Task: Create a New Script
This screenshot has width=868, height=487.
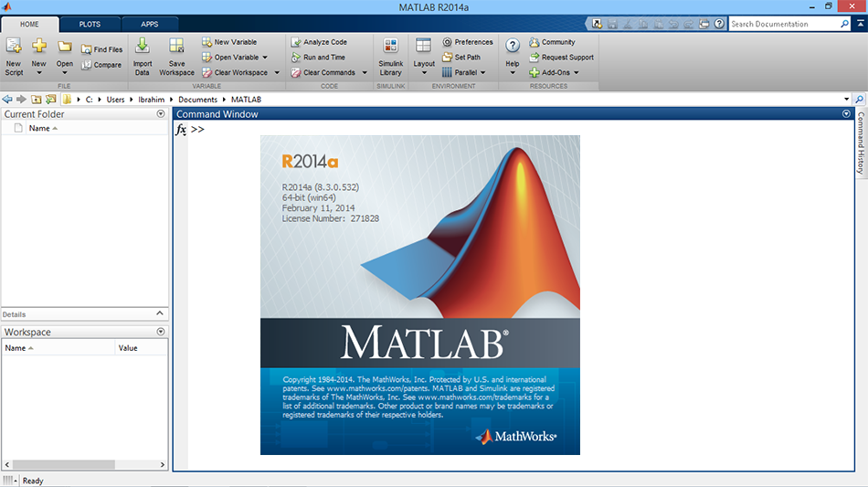Action: pos(14,57)
